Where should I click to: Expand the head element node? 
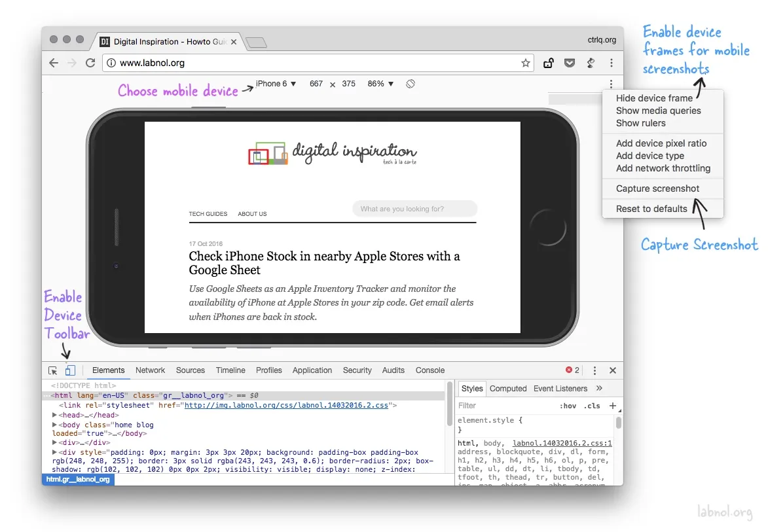tap(55, 415)
